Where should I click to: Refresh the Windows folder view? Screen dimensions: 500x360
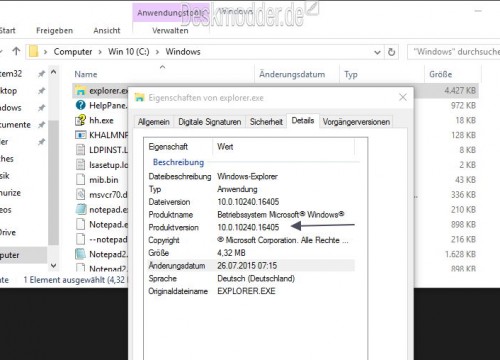[391, 52]
